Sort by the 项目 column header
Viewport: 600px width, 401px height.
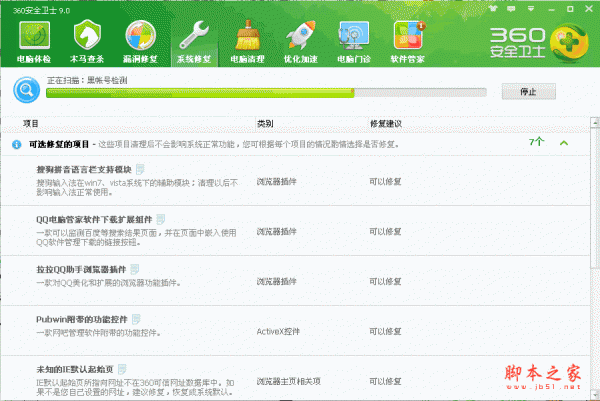[x=31, y=124]
